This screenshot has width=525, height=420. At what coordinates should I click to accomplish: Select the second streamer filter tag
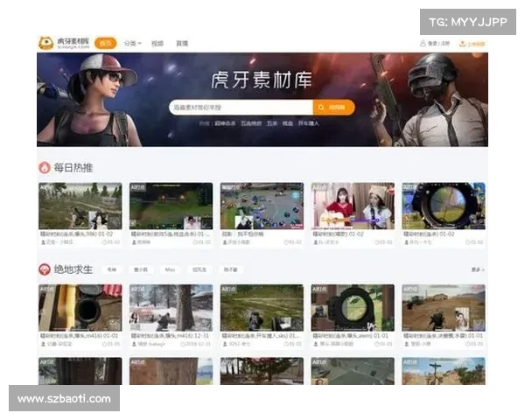141,269
